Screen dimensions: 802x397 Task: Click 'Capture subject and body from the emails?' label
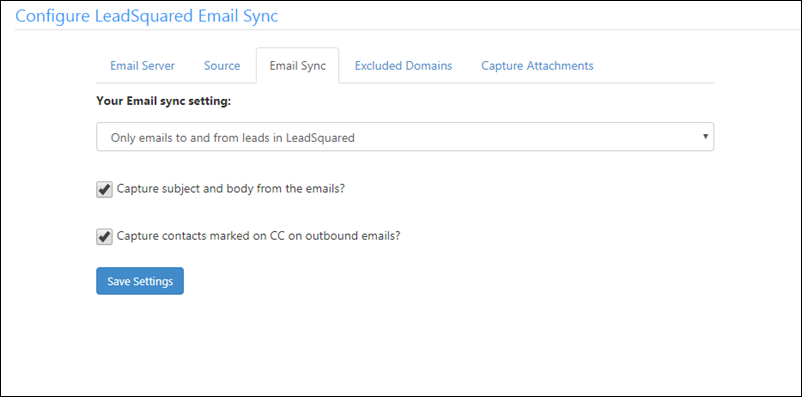[x=231, y=189]
